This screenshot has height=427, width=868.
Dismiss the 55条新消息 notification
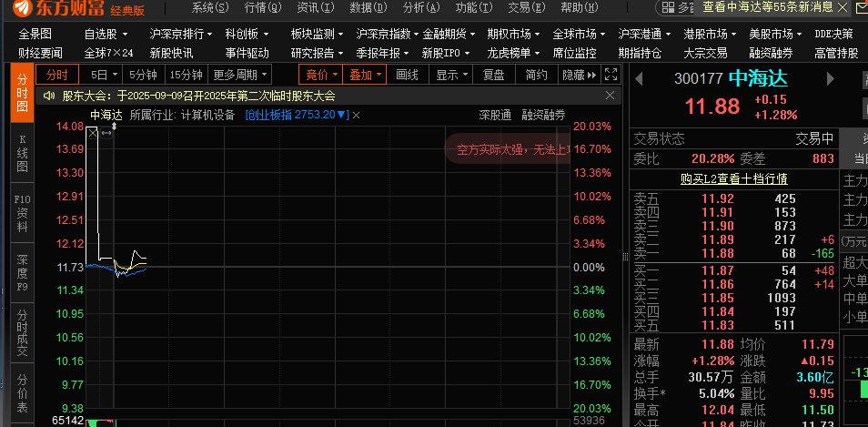[843, 7]
